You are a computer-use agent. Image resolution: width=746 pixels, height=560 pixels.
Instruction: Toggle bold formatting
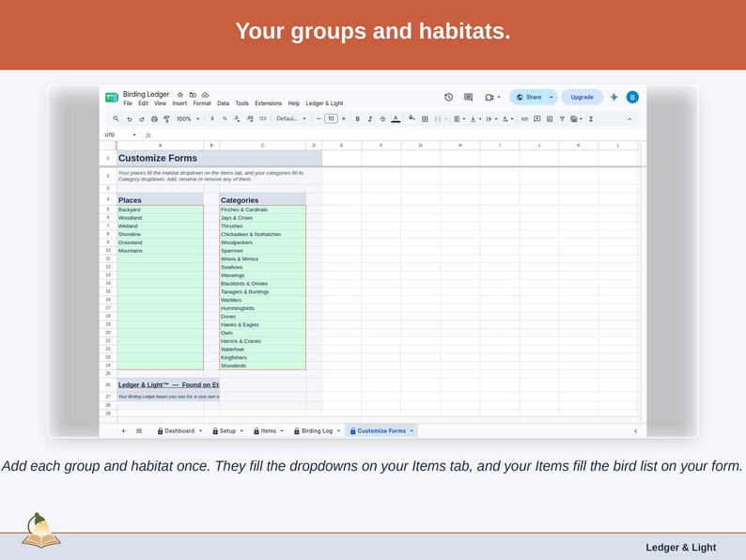[x=357, y=119]
